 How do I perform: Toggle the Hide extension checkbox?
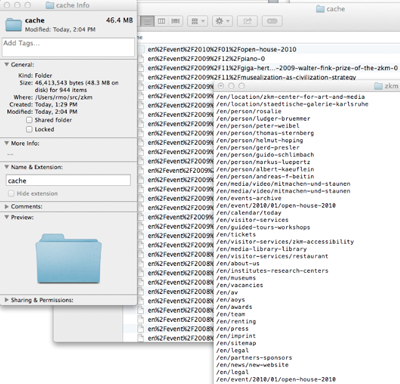click(11, 194)
